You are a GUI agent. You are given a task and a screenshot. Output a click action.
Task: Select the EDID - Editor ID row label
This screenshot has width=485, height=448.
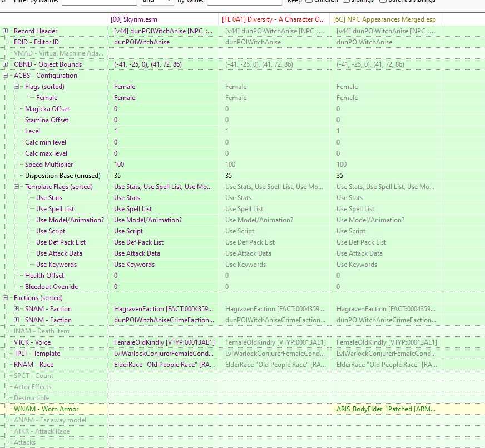coord(36,42)
